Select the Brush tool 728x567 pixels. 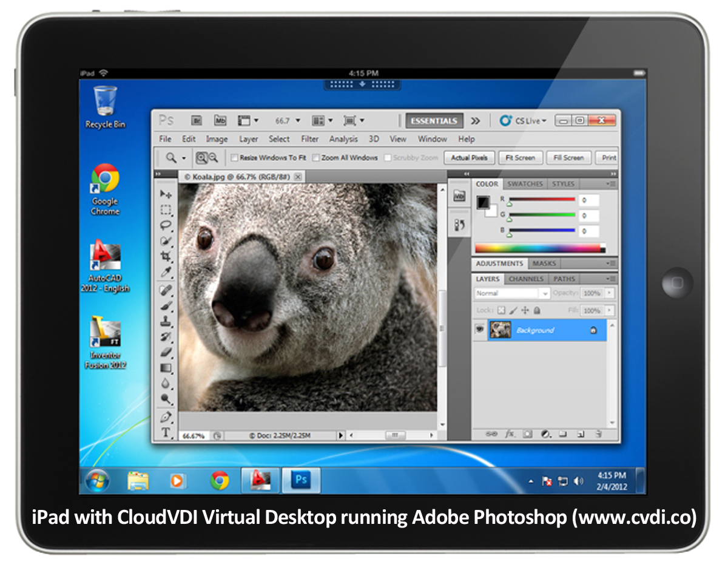pos(166,306)
